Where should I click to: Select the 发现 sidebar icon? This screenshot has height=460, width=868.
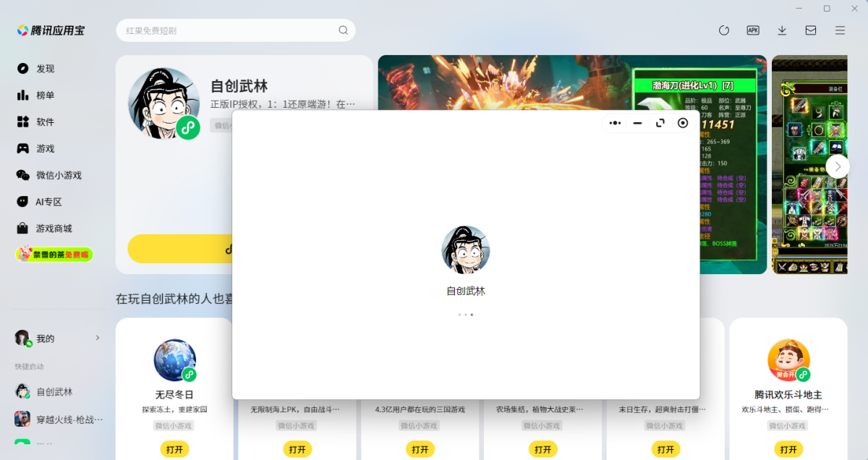[x=22, y=68]
